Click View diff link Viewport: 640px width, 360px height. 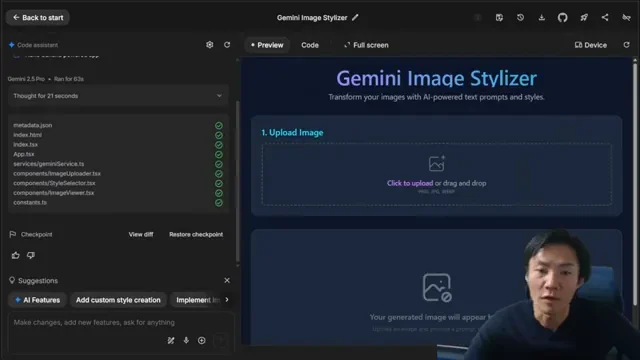point(141,234)
